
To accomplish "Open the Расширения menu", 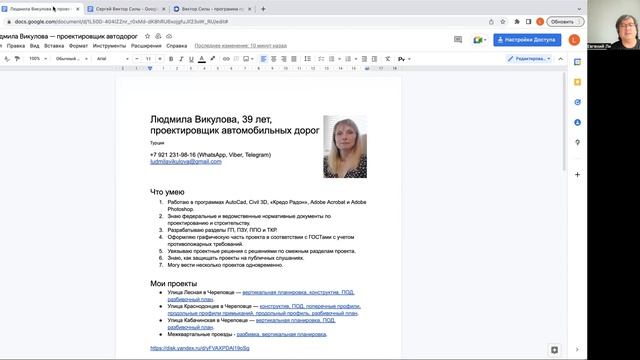I will pyautogui.click(x=146, y=46).
